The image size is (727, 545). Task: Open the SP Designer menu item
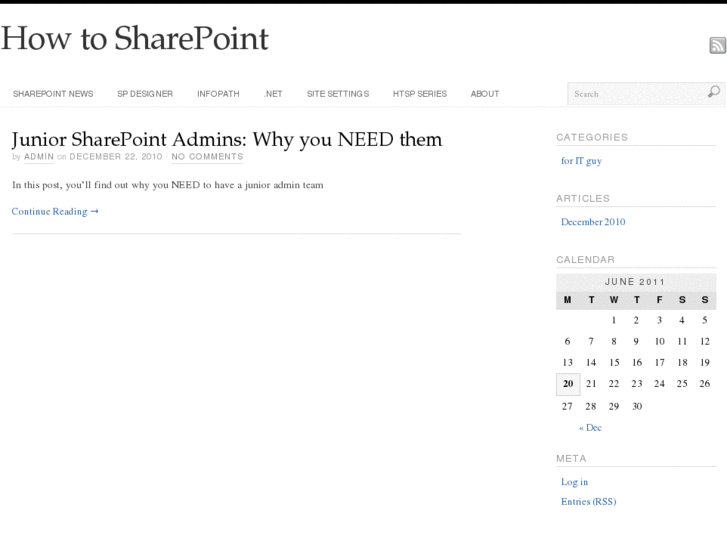click(x=145, y=94)
